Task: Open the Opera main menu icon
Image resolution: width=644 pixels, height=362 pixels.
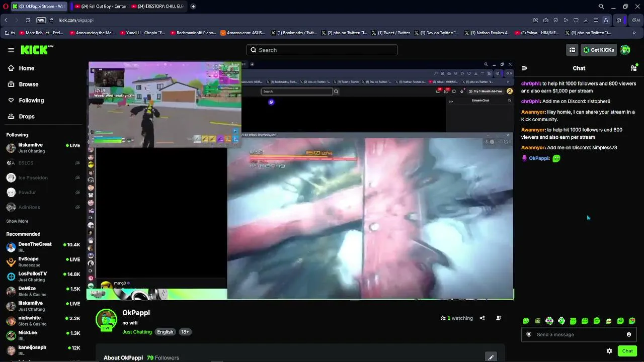Action: click(x=6, y=7)
